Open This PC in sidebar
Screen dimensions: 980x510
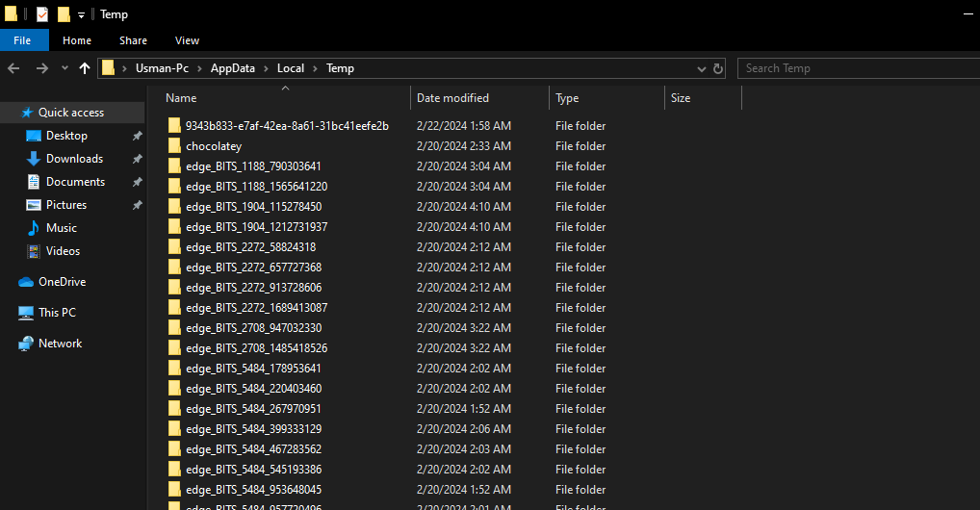(56, 313)
